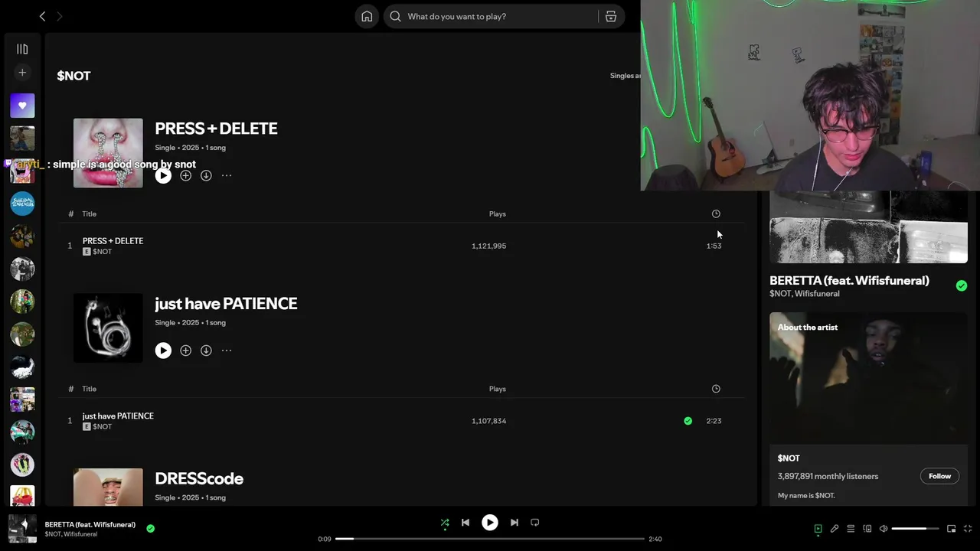Play the PRESS + DELETE single

(163, 175)
